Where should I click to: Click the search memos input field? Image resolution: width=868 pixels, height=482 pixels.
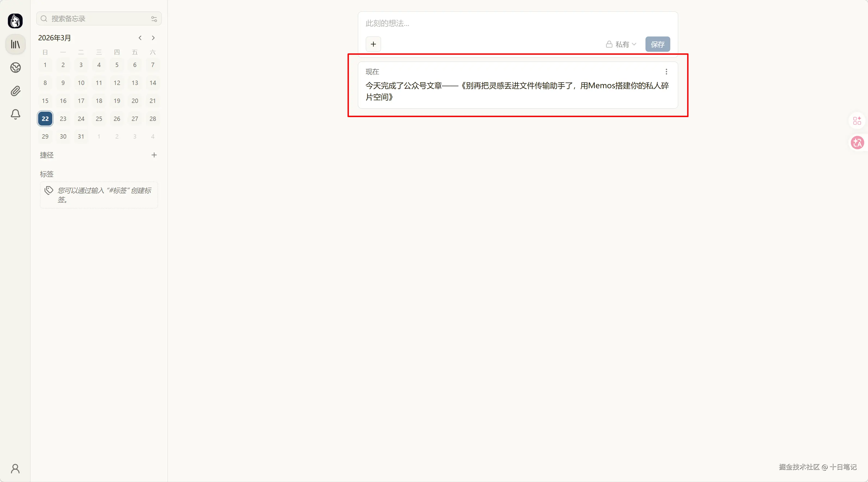[98, 19]
